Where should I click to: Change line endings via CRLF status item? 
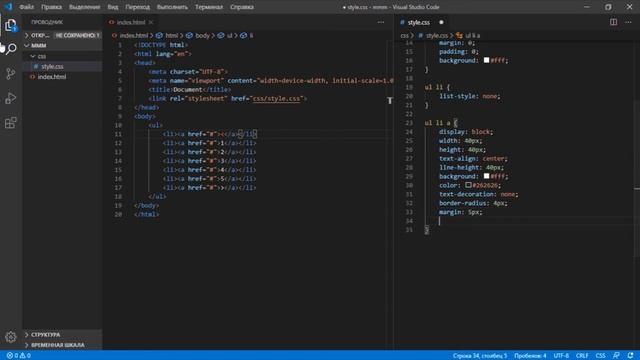(582, 356)
